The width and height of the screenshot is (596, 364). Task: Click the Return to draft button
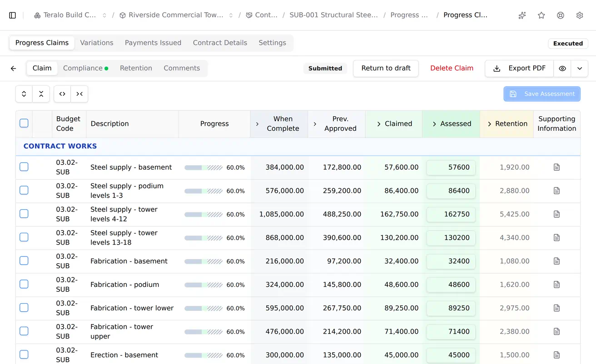pos(386,69)
